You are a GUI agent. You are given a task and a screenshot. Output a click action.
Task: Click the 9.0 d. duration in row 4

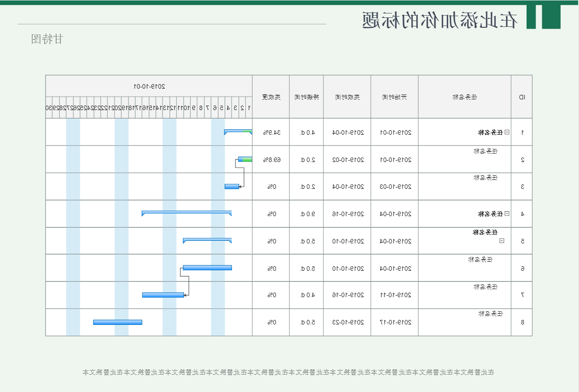[307, 214]
